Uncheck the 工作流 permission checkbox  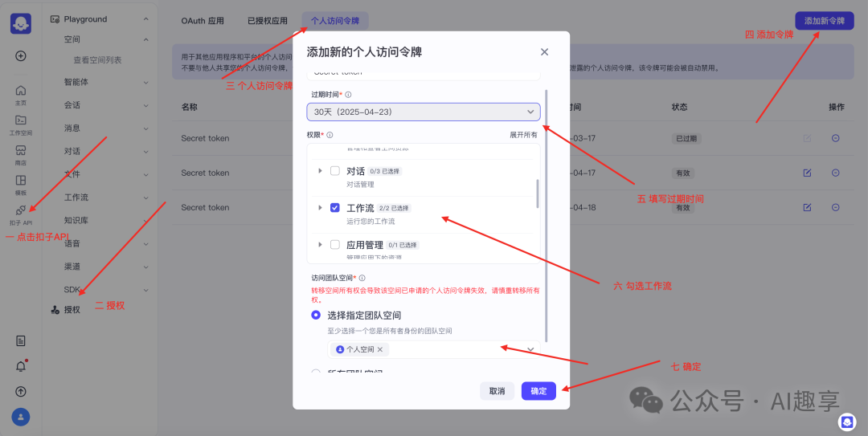[335, 207]
